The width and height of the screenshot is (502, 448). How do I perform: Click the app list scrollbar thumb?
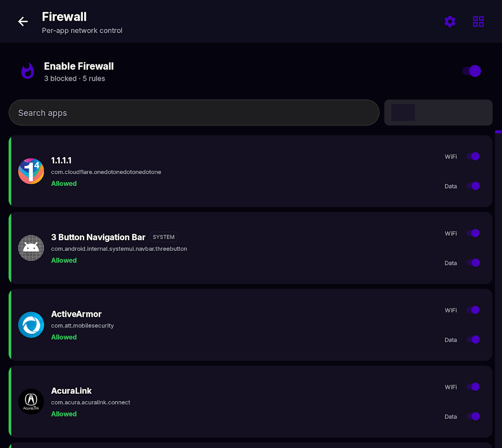click(x=498, y=132)
